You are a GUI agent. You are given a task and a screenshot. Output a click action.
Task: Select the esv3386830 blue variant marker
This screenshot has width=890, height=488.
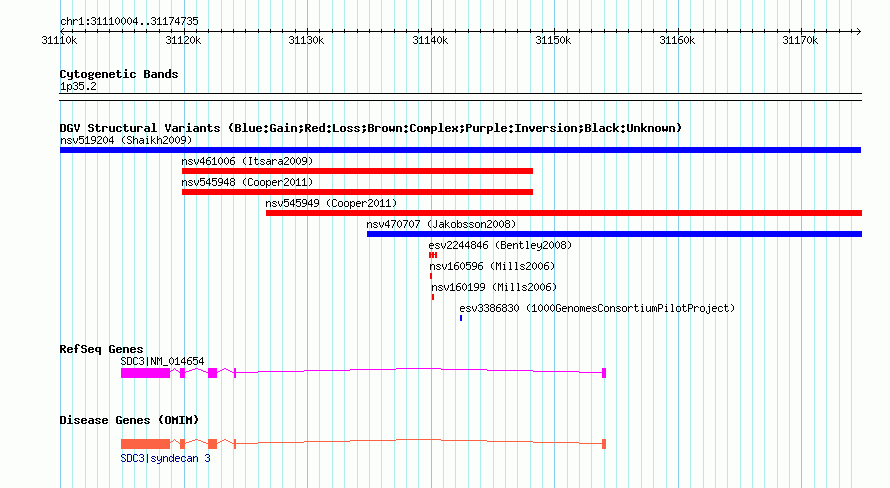[461, 318]
